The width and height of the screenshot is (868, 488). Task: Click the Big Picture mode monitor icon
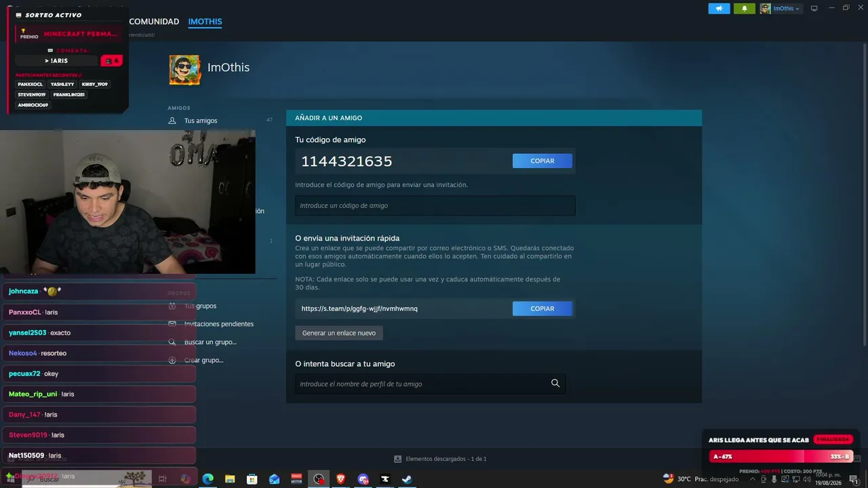coord(814,8)
